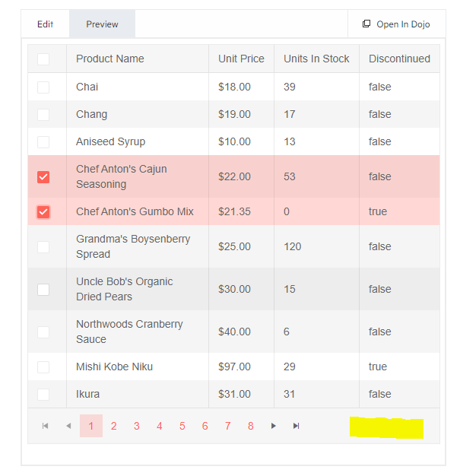Switch to the Edit tab
Screen dimensions: 460x476
coord(45,24)
